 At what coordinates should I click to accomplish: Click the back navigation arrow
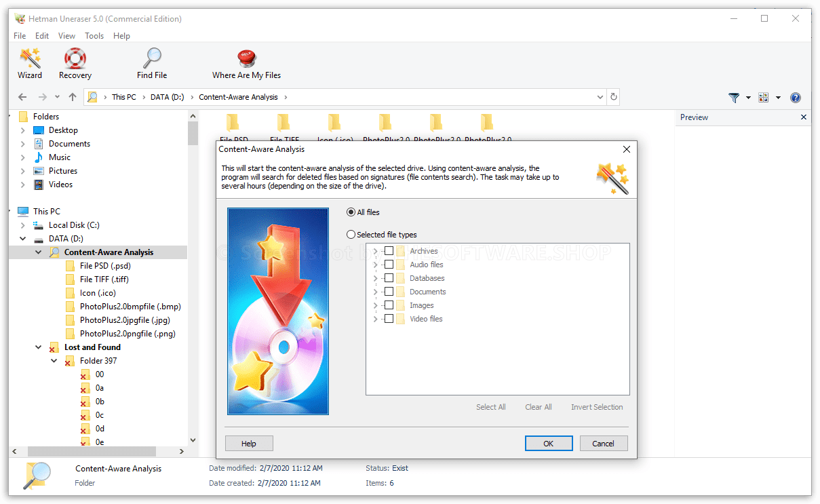(x=22, y=97)
